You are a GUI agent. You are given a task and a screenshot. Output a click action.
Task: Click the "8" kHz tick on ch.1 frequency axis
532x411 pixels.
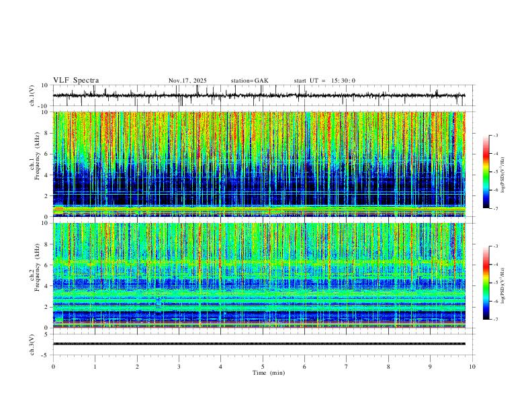pos(47,133)
